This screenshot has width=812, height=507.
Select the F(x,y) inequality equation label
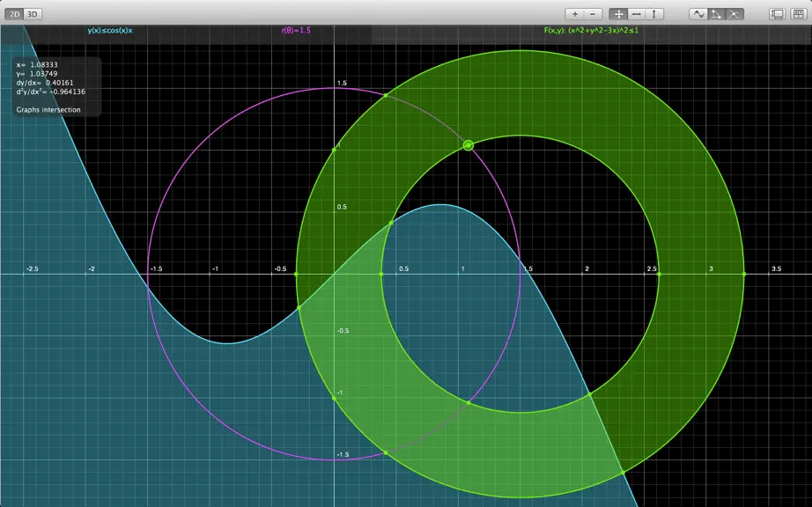pos(591,31)
